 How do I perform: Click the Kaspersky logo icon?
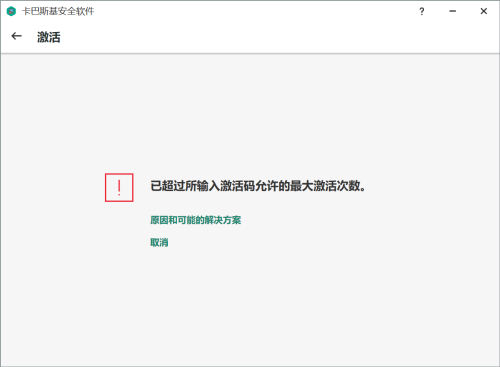[x=11, y=11]
